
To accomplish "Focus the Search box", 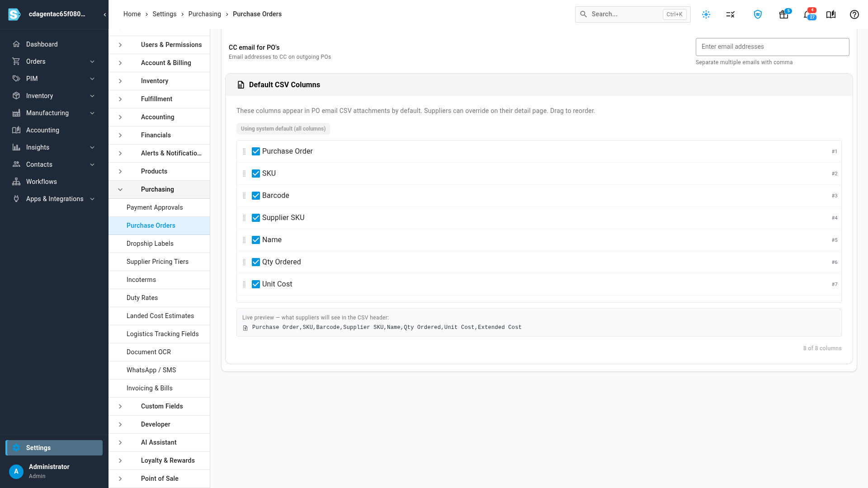I will click(632, 14).
